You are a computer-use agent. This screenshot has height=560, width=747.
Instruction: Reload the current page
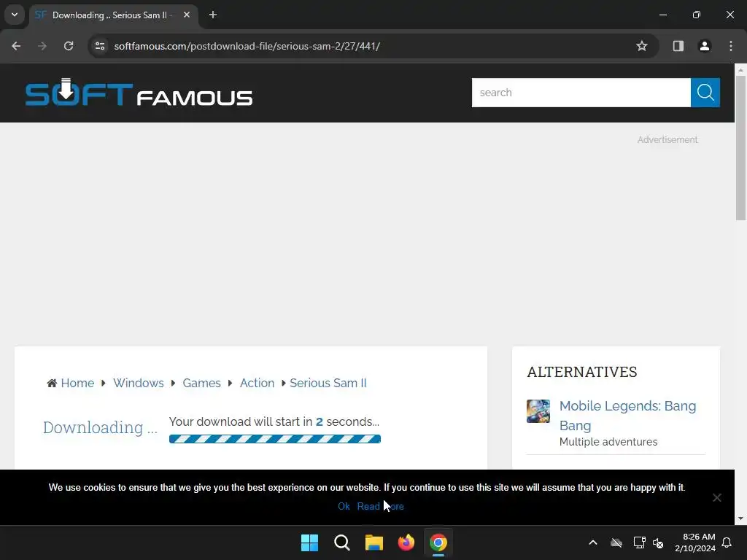point(69,46)
